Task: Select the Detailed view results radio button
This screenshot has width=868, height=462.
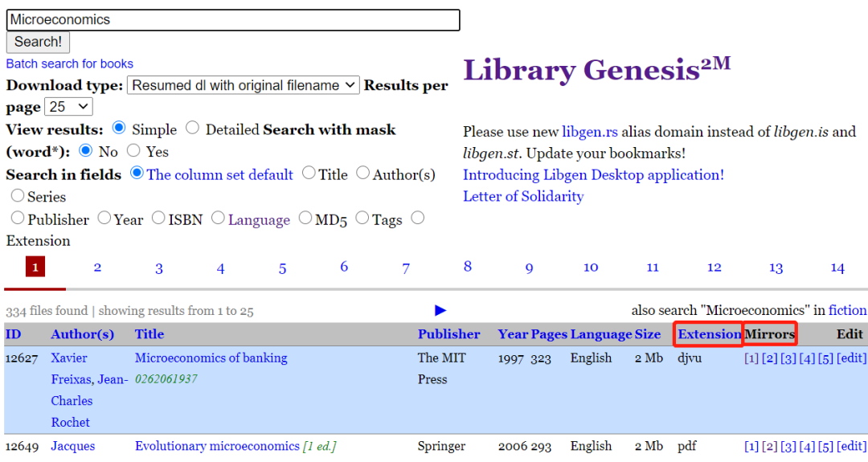Action: (x=192, y=128)
